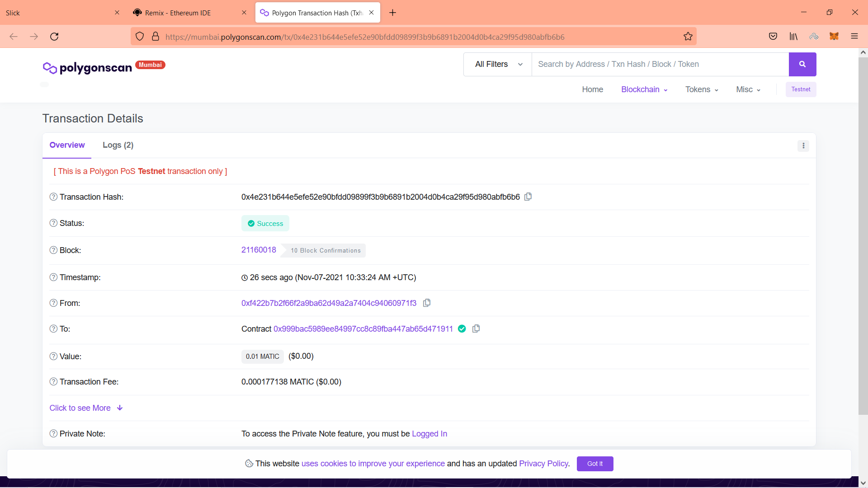
Task: Bookmark this page with star icon
Action: [688, 37]
